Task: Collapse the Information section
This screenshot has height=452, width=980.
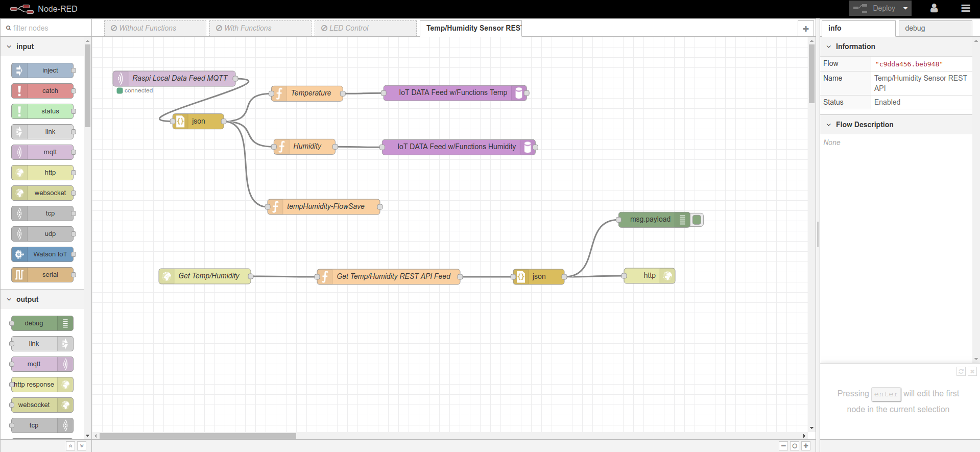Action: (x=829, y=46)
